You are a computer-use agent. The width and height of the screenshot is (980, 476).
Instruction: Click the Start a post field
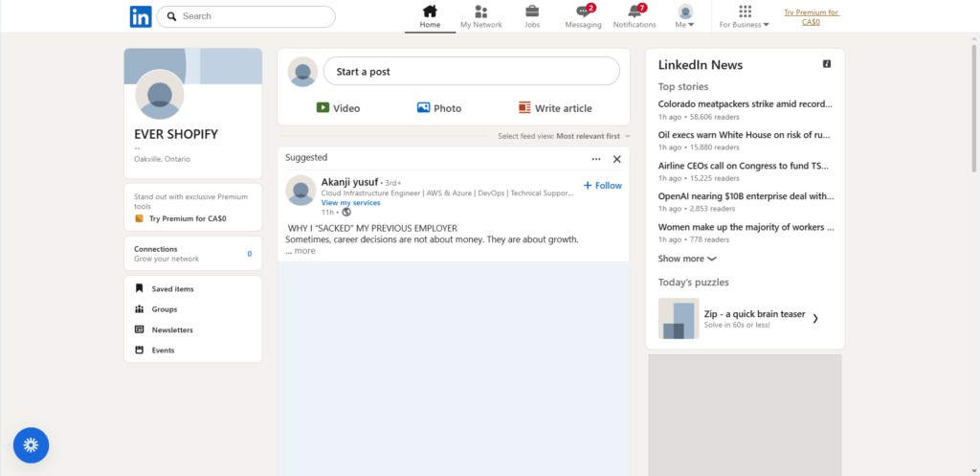point(471,72)
